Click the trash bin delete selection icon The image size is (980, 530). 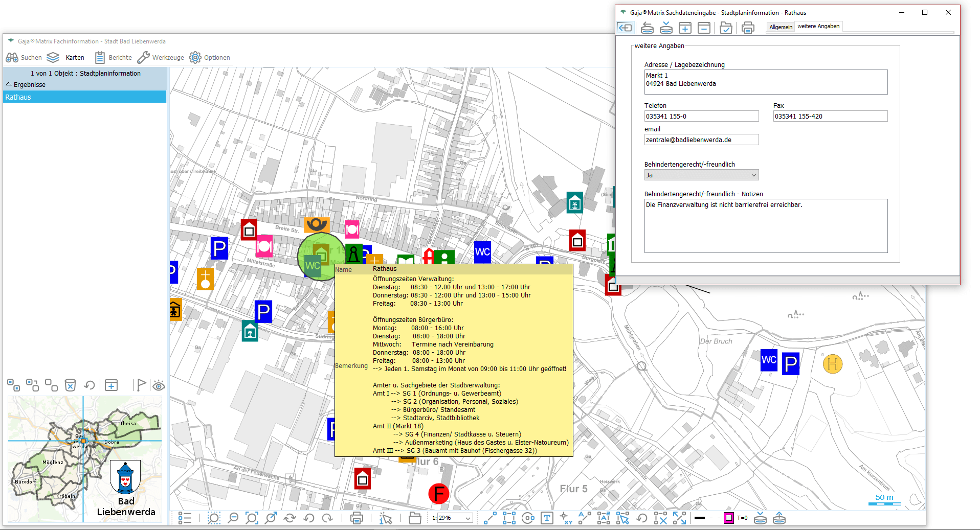[x=70, y=385]
